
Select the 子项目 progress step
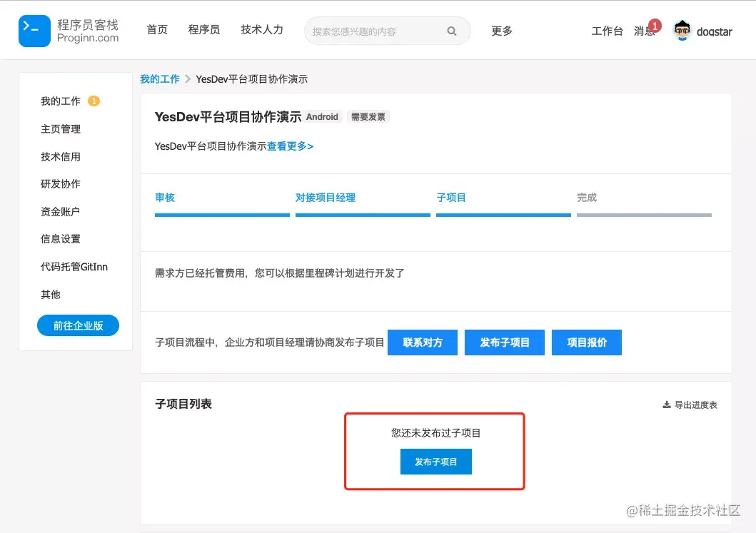pyautogui.click(x=451, y=197)
